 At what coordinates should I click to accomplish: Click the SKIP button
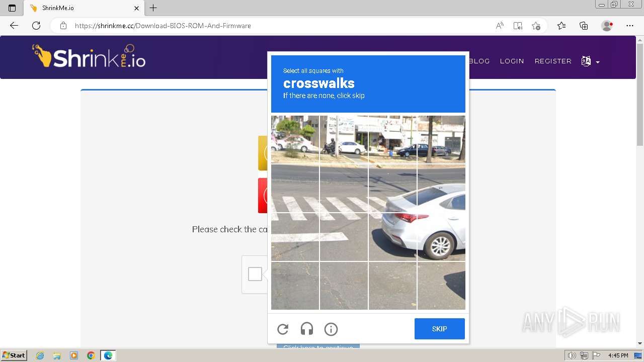pyautogui.click(x=440, y=329)
